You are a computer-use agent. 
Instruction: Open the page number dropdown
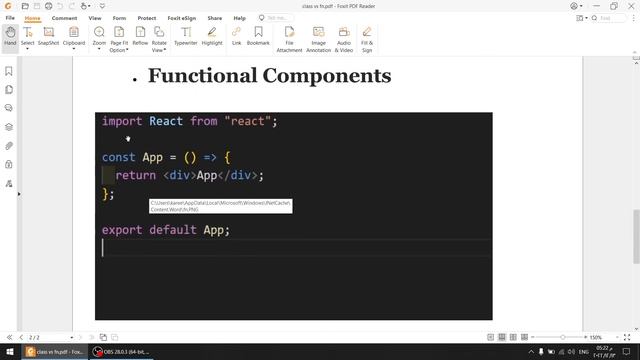[71, 338]
